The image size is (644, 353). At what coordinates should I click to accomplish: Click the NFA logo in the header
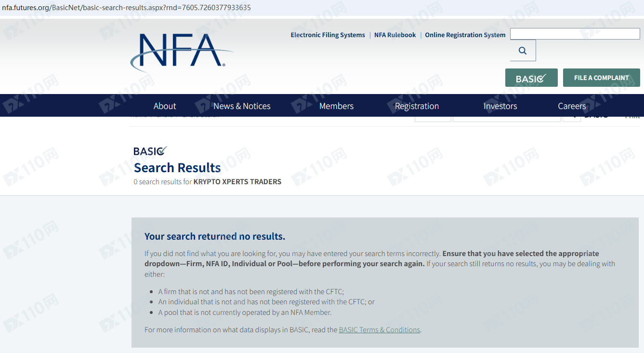coord(182,52)
